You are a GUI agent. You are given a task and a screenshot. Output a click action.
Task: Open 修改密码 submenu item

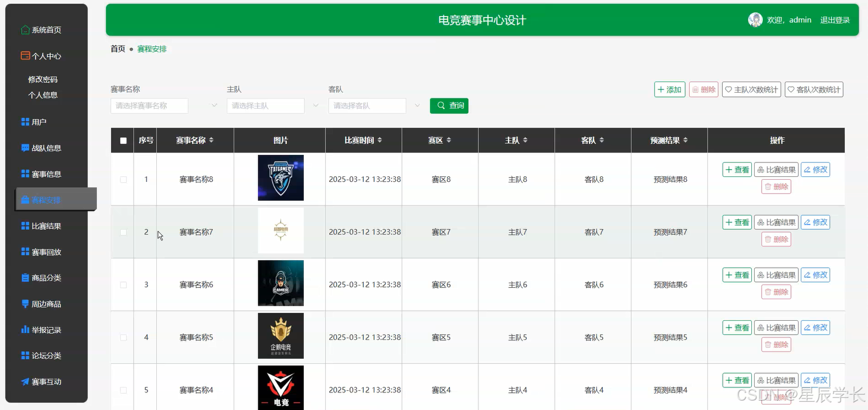43,79
